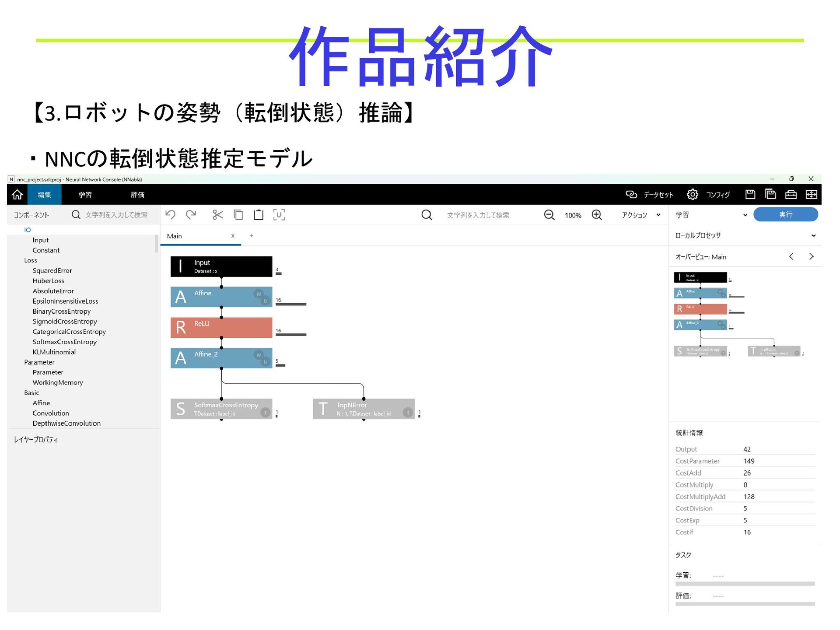840x630 pixels.
Task: Zoom in with the plus magnifier
Action: [x=597, y=215]
